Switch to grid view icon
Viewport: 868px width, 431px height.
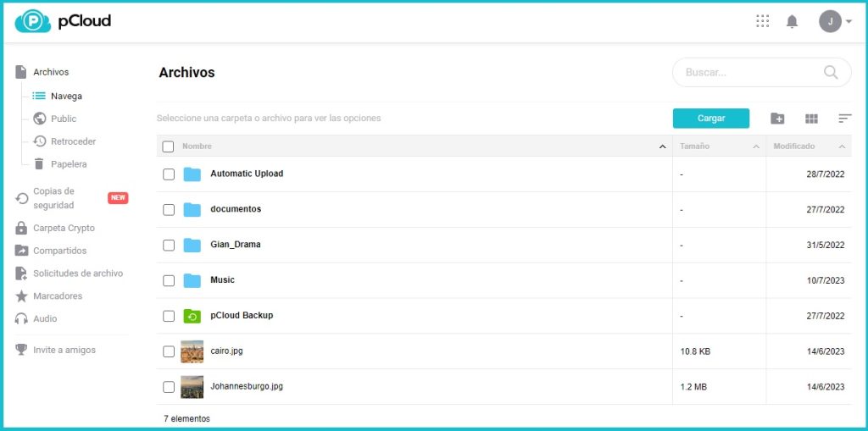coord(811,119)
